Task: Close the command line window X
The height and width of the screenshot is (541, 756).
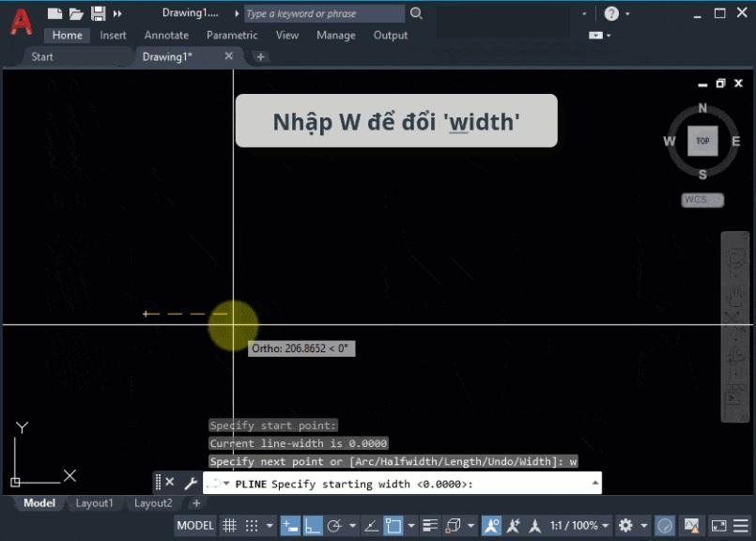Action: pyautogui.click(x=170, y=482)
